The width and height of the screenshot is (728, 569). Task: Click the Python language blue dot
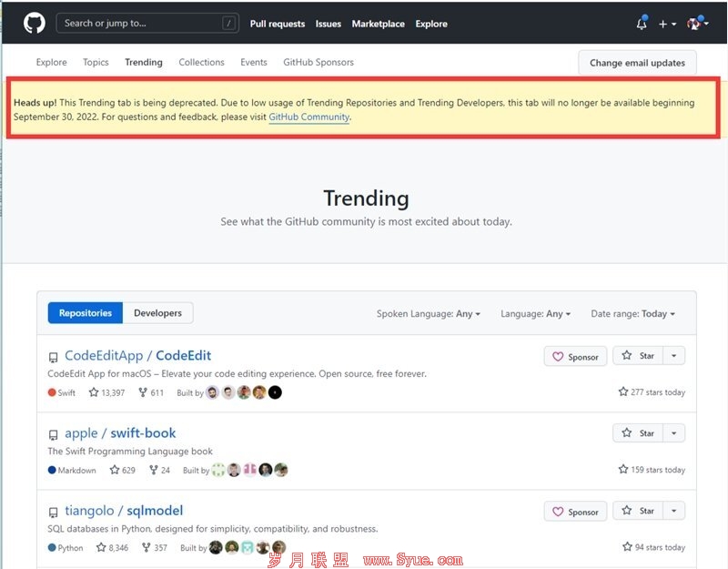pyautogui.click(x=52, y=548)
